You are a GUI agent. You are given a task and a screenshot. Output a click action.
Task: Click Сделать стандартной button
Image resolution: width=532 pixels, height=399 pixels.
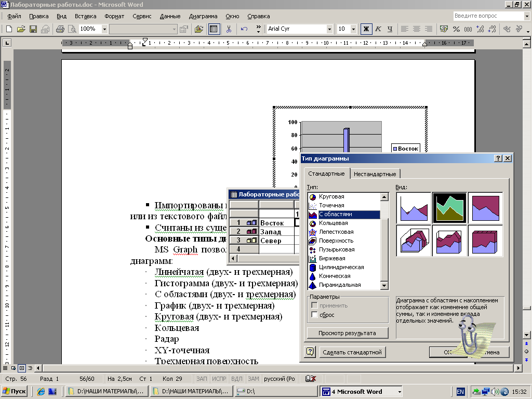(x=352, y=352)
